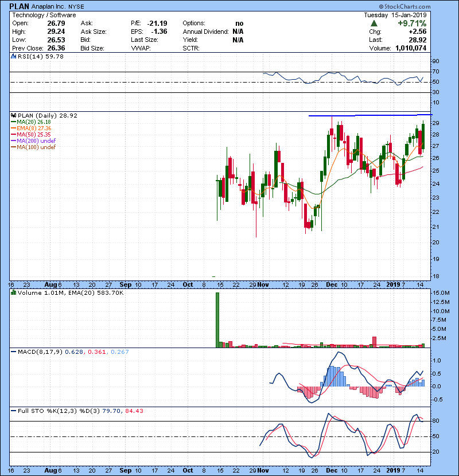Click the PLAN (Daily) 28.92 label
The image size is (459, 476).
48,115
